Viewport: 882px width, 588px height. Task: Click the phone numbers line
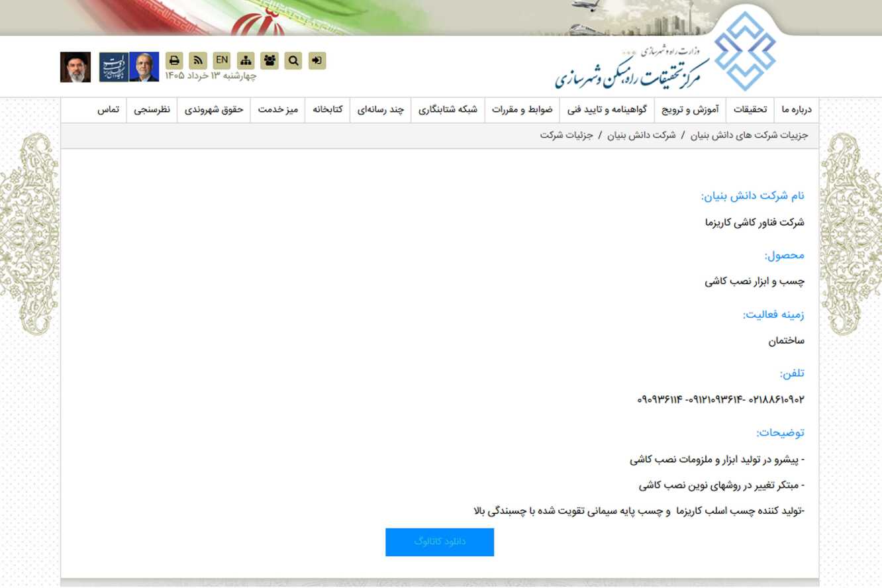(721, 399)
